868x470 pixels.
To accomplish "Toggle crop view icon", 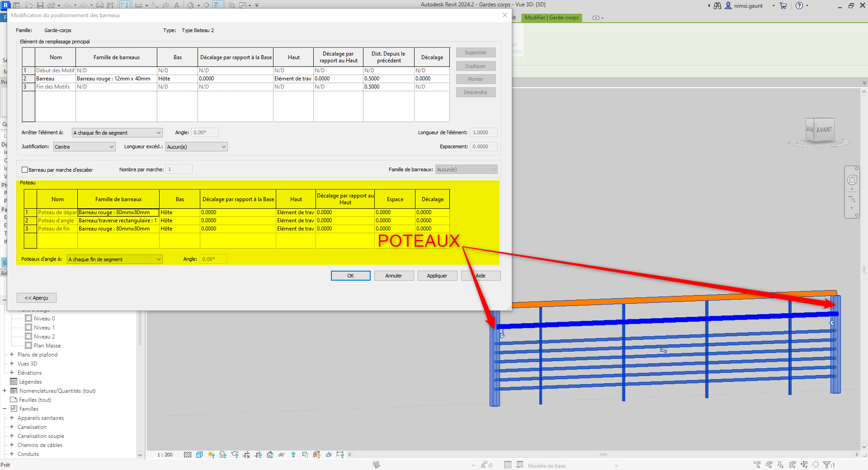I will pyautogui.click(x=246, y=455).
